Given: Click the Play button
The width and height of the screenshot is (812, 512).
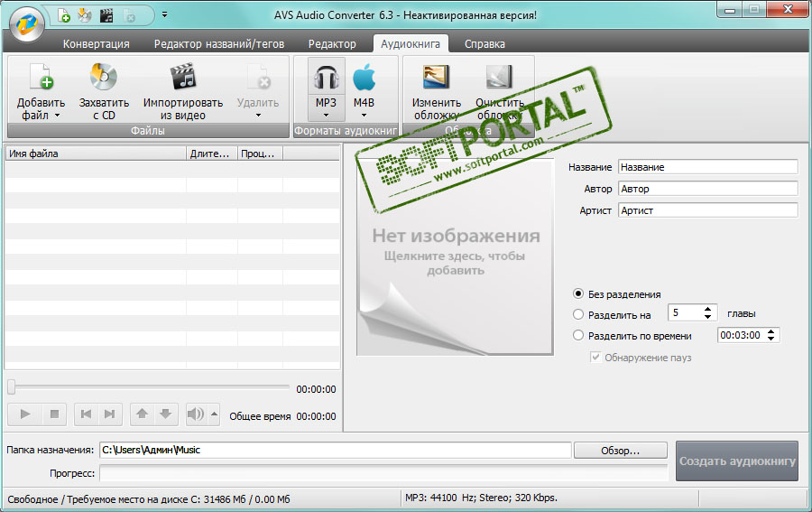Looking at the screenshot, I should tap(25, 414).
